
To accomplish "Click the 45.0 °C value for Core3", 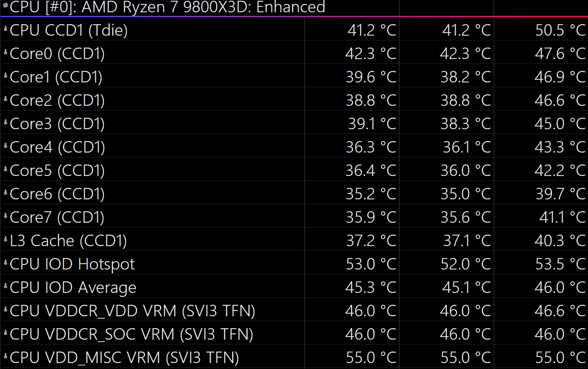I will pyautogui.click(x=560, y=124).
